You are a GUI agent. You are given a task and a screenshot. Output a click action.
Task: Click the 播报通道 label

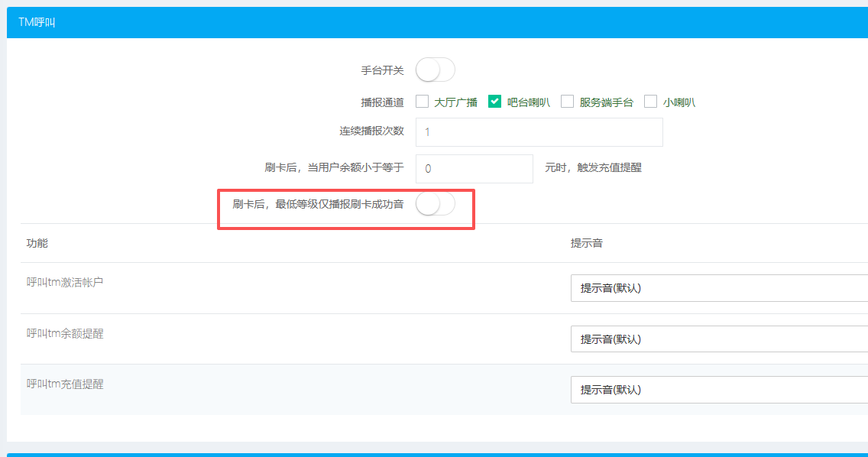[383, 102]
